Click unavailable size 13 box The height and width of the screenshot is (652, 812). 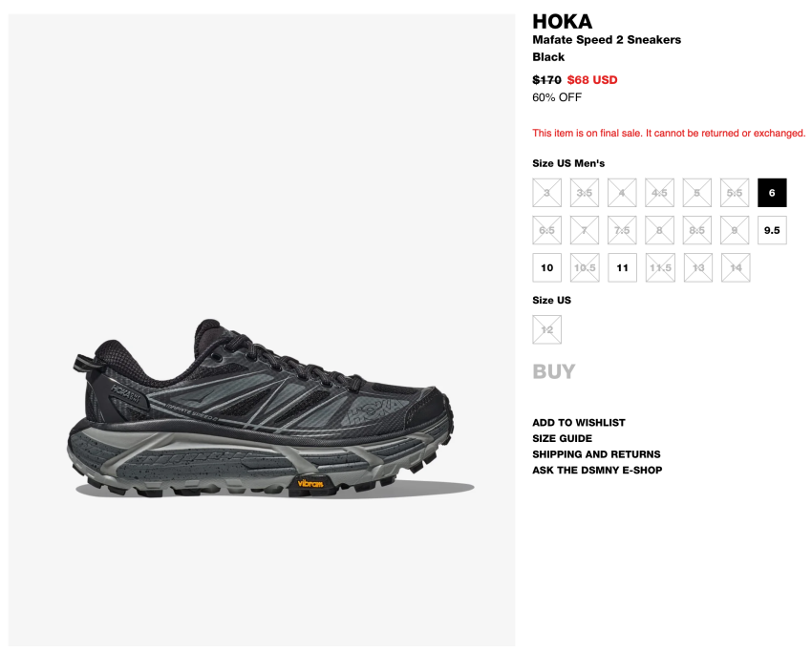click(698, 267)
